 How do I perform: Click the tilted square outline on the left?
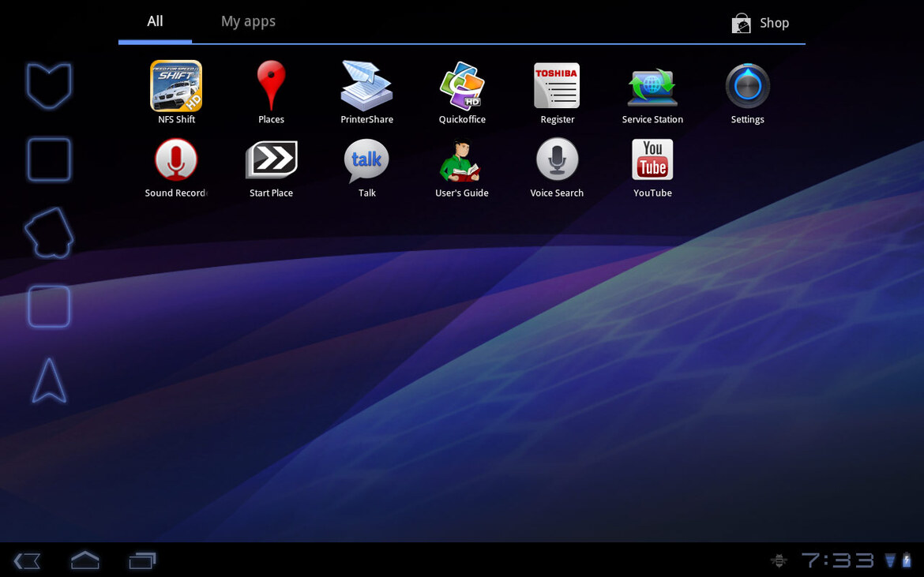49,233
